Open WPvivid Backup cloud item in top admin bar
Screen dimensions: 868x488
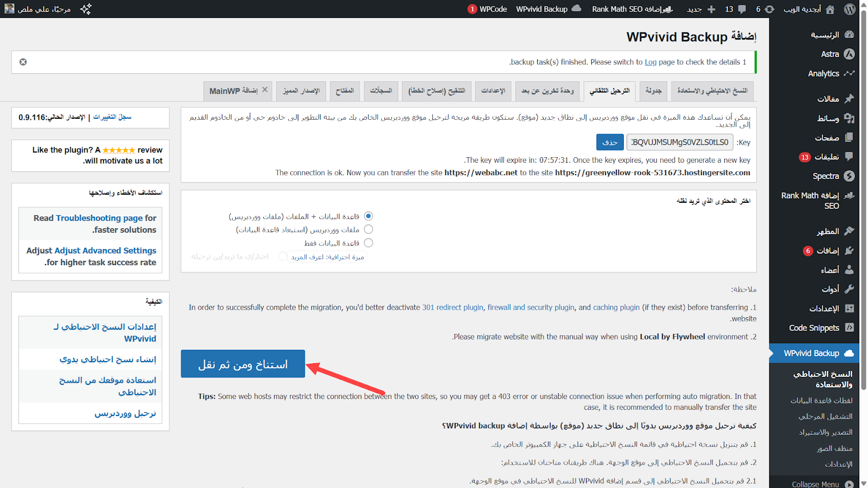548,9
